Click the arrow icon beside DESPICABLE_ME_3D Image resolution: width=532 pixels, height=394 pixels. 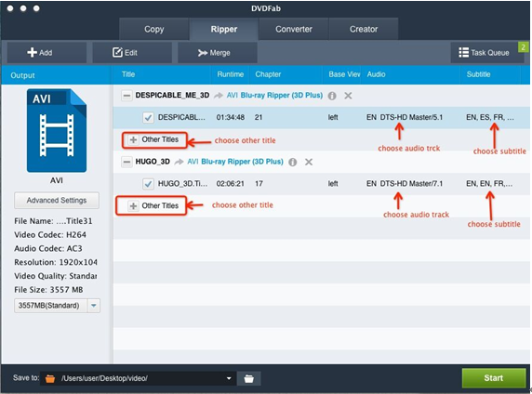point(219,96)
